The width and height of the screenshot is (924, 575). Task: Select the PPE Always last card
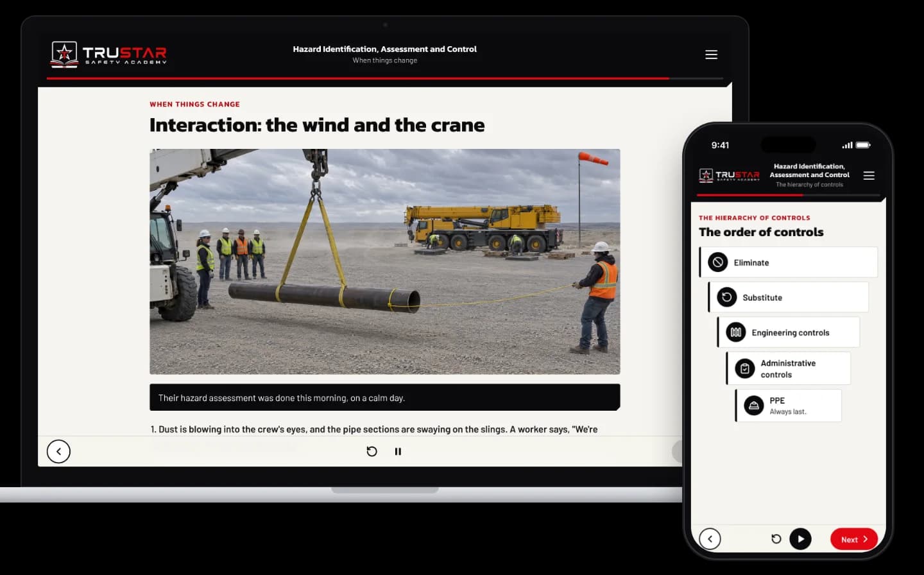tap(789, 406)
